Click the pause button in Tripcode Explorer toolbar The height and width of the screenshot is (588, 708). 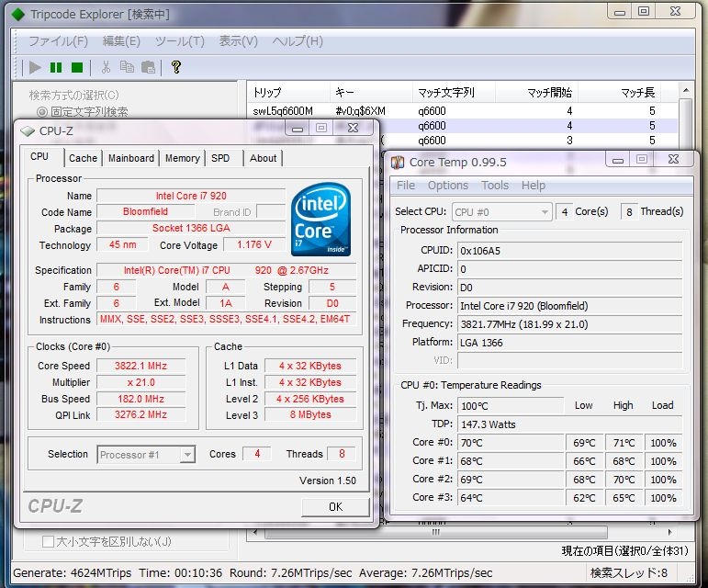[56, 67]
